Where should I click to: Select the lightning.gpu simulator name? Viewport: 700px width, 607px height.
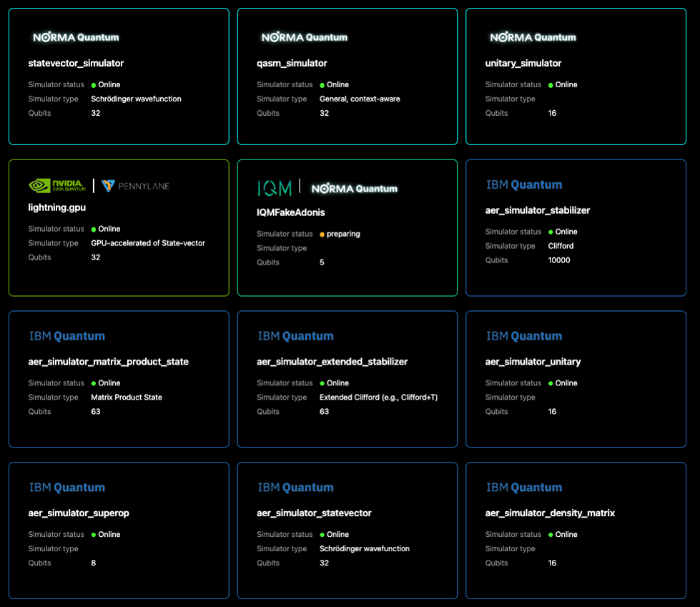(57, 207)
